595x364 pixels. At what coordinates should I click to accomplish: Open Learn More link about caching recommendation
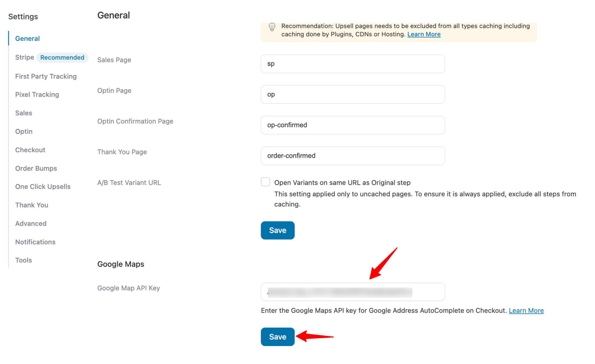point(424,34)
